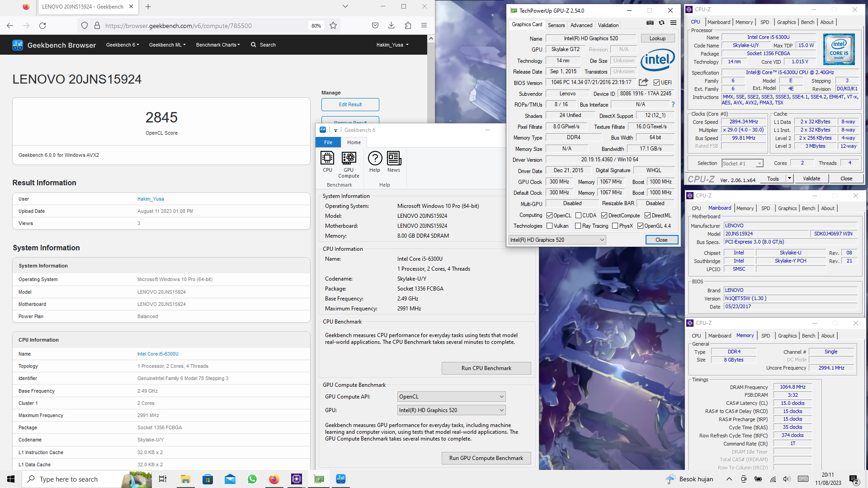
Task: Click Search in the Geekbench Browser navbar
Action: click(x=263, y=45)
